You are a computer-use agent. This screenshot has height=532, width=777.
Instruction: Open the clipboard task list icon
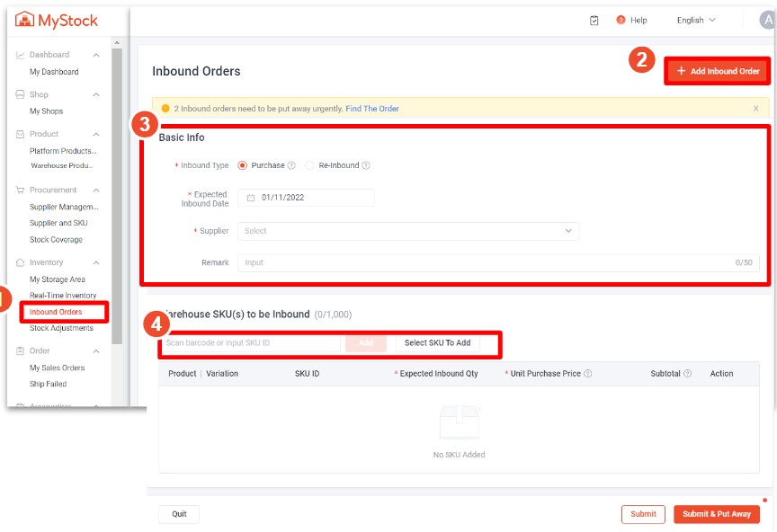coord(594,20)
